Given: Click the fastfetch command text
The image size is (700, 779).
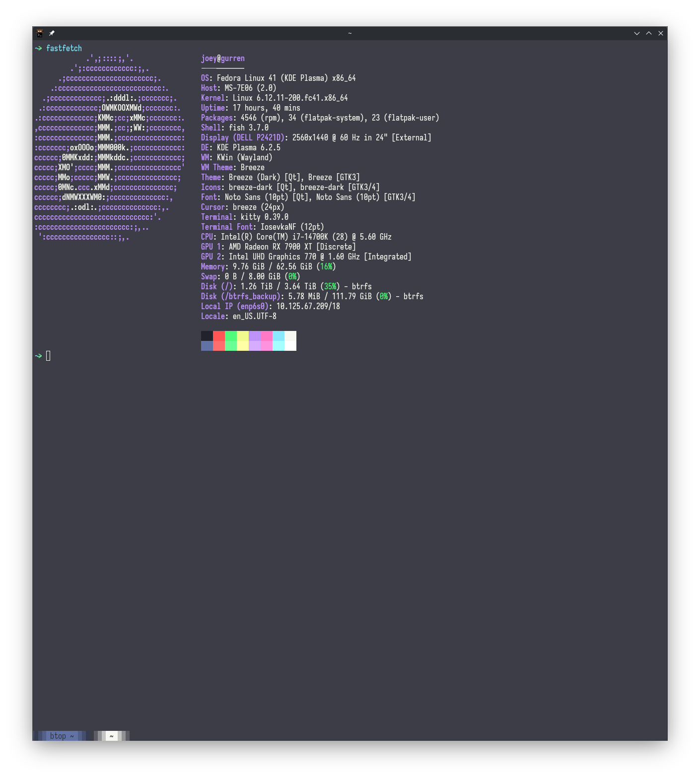Looking at the screenshot, I should tap(64, 48).
